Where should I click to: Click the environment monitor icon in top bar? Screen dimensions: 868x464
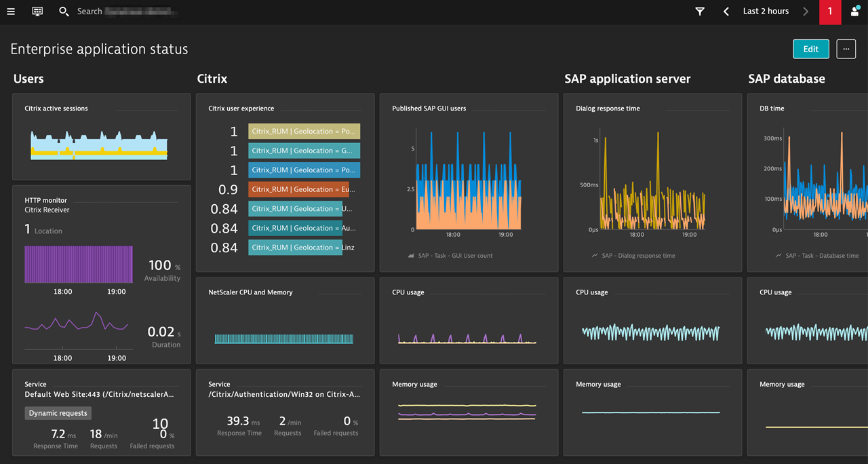point(37,12)
